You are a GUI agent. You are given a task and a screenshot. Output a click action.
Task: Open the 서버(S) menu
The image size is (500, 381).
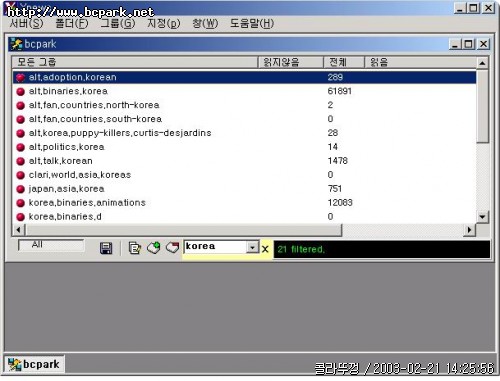(26, 23)
